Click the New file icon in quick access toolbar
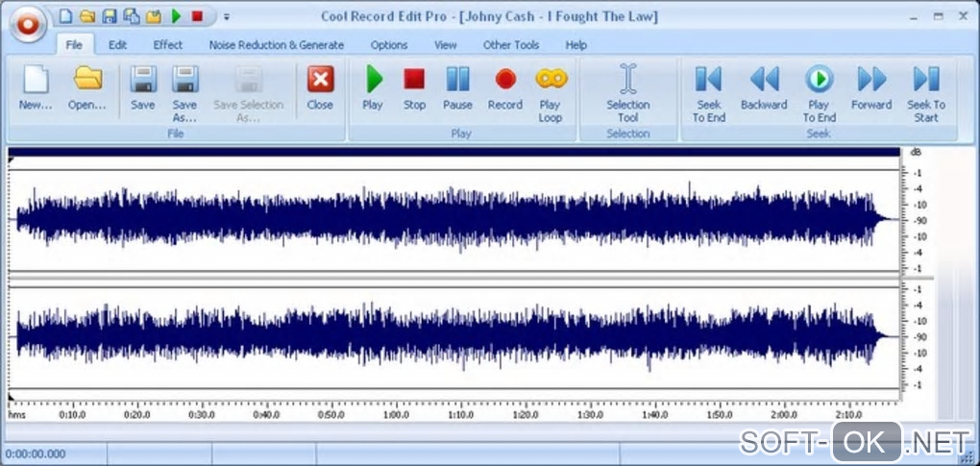The width and height of the screenshot is (980, 466). coord(65,16)
